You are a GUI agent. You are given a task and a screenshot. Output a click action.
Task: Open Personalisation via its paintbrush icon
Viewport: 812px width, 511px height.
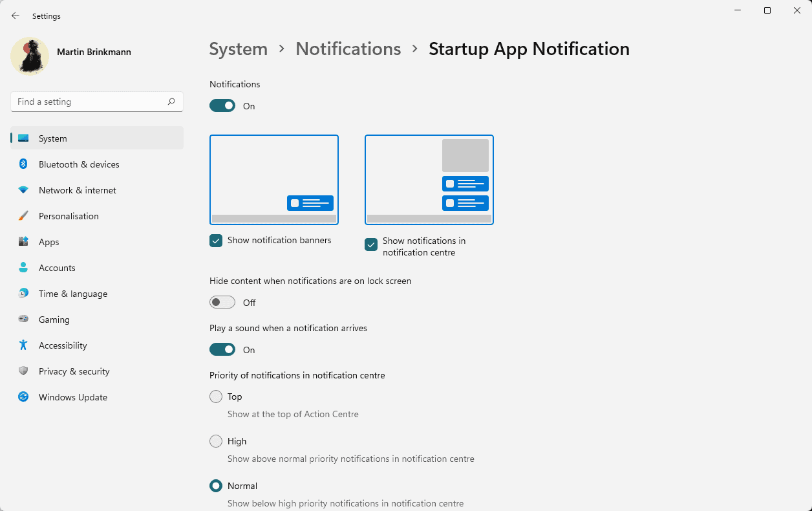23,216
